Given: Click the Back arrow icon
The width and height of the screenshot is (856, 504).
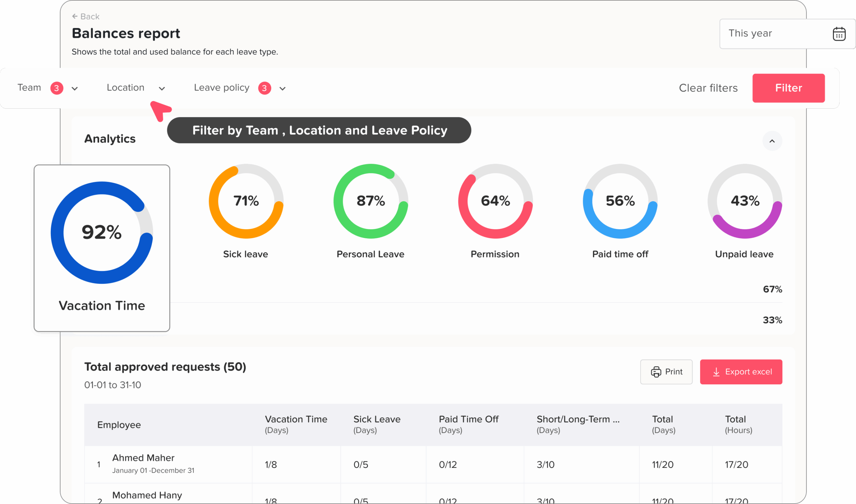Looking at the screenshot, I should [x=75, y=16].
